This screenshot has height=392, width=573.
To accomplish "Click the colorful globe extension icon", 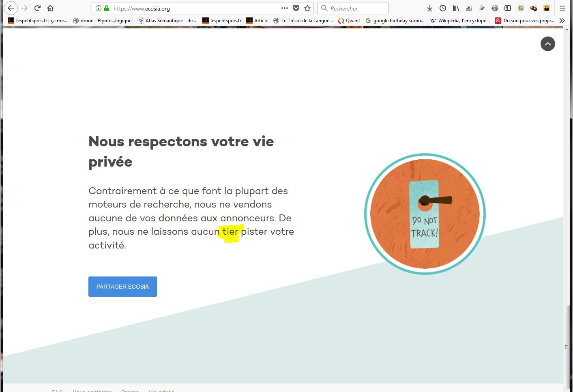I will coord(521,8).
